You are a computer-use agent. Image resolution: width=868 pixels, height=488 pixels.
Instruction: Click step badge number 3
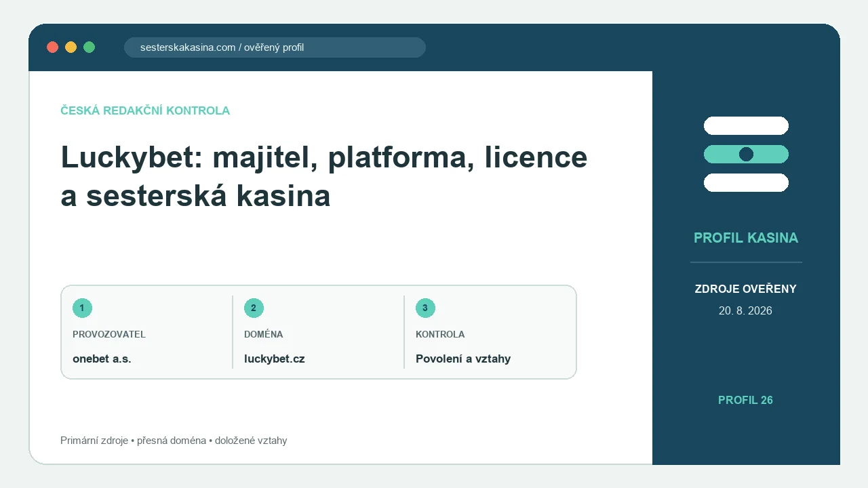tap(425, 308)
